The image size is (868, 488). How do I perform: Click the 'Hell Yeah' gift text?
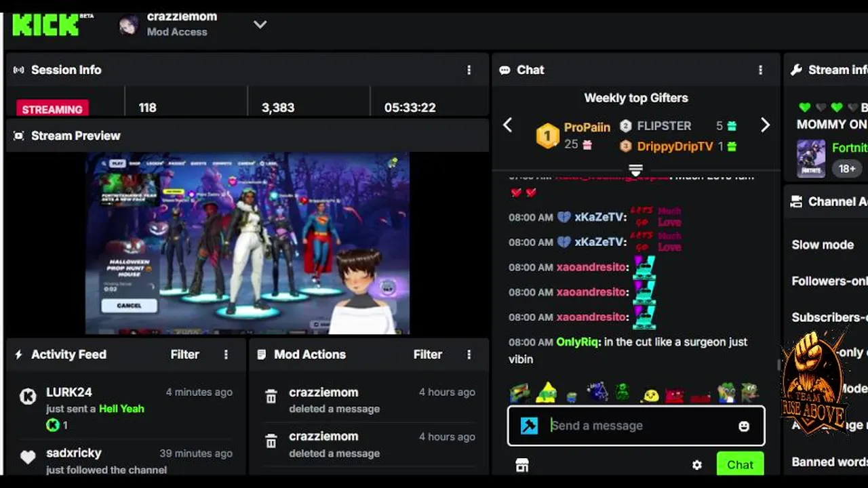(x=121, y=409)
